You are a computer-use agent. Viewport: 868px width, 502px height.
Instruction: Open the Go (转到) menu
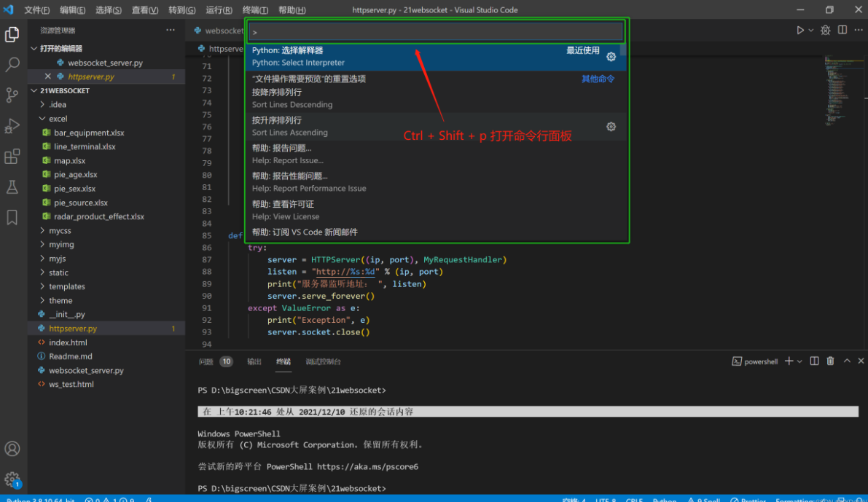pyautogui.click(x=181, y=10)
